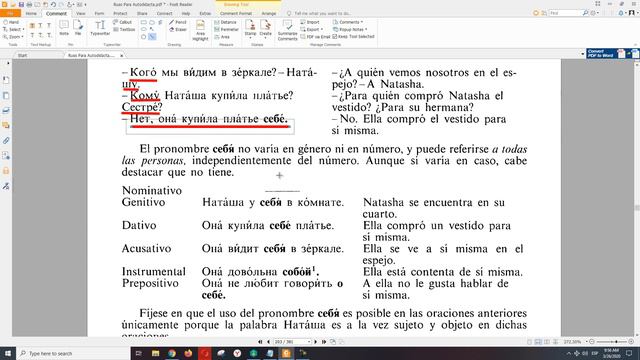Go to the last page
Screen dimensions: 640x360
(324, 342)
